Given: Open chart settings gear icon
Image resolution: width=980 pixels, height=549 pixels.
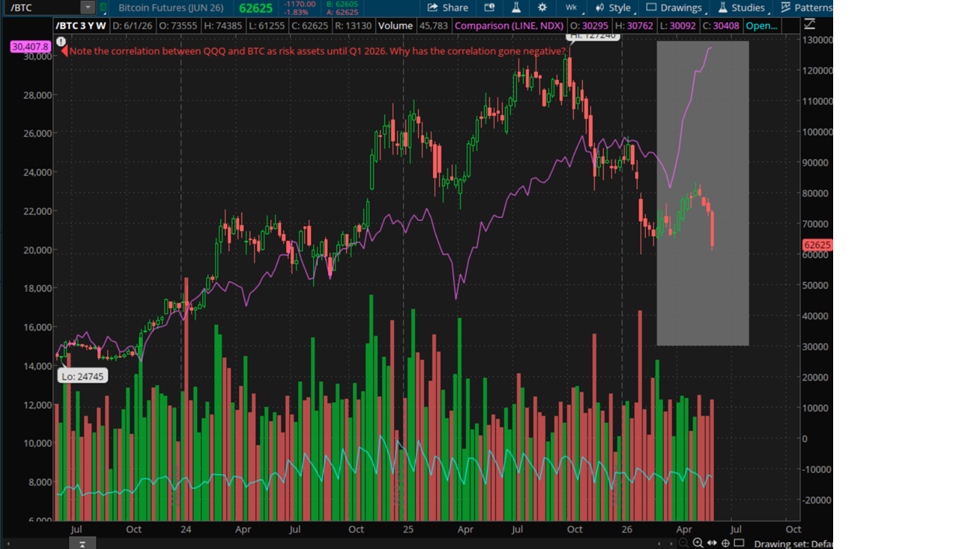Looking at the screenshot, I should tap(542, 7).
